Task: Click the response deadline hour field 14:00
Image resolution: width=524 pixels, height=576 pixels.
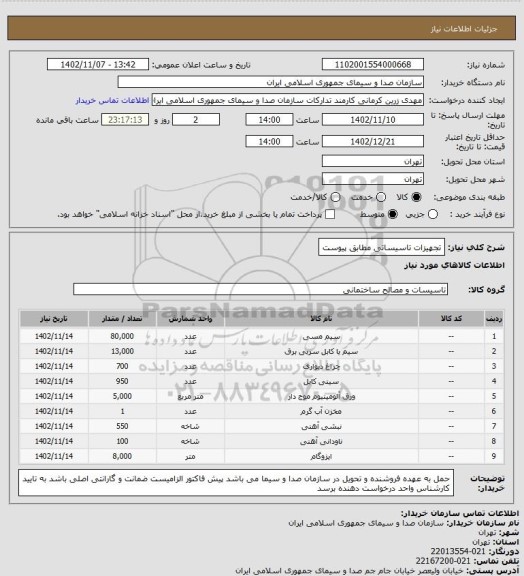Action: tap(269, 120)
